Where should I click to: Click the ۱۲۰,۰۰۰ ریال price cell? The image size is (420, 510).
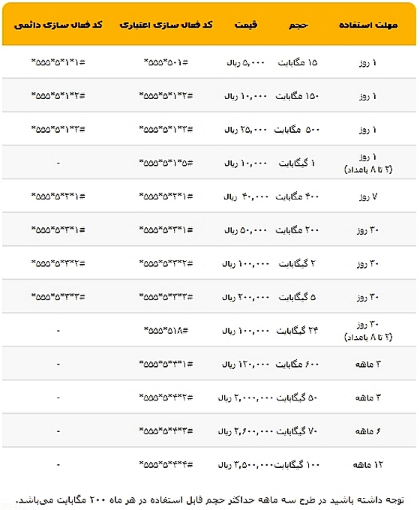coord(246,364)
